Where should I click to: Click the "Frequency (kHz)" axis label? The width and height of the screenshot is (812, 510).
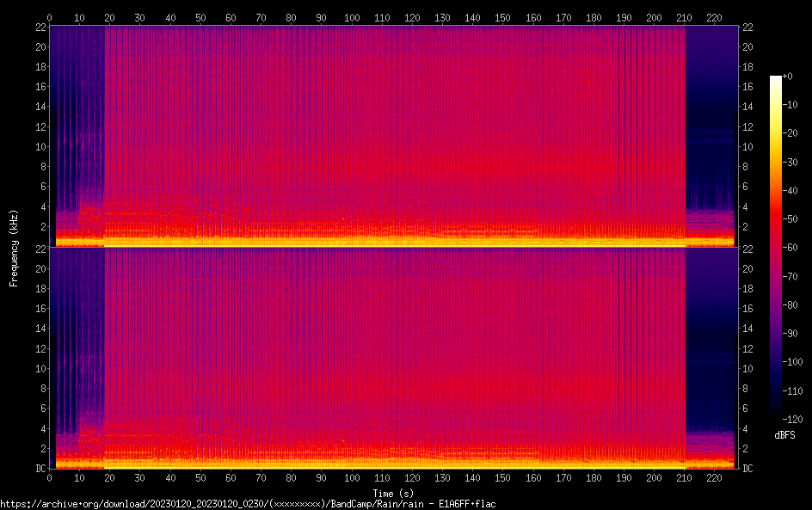click(14, 247)
